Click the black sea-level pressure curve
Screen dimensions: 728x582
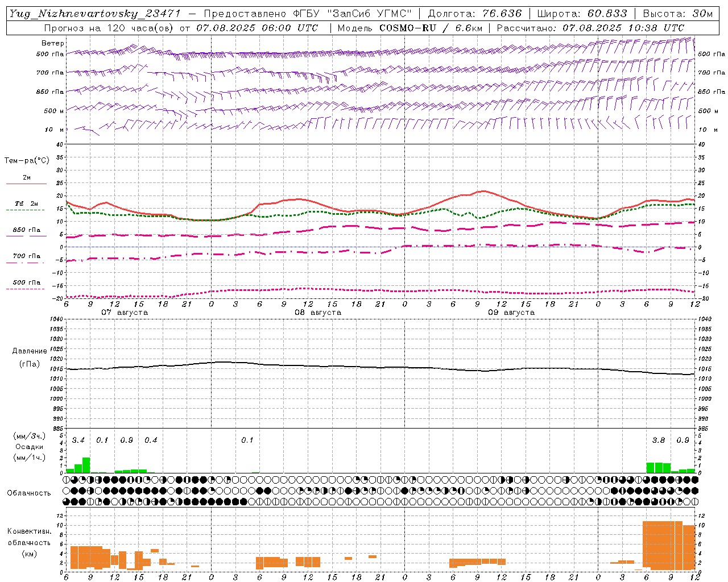tap(380, 367)
